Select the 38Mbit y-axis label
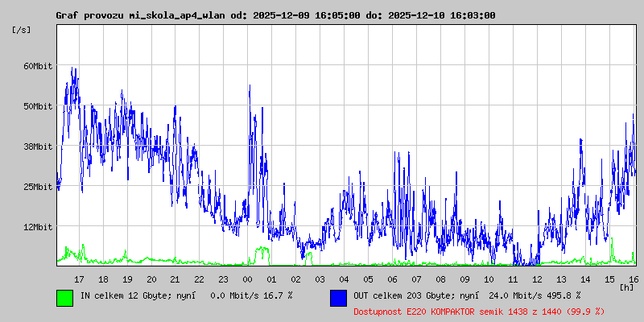 pyautogui.click(x=37, y=147)
